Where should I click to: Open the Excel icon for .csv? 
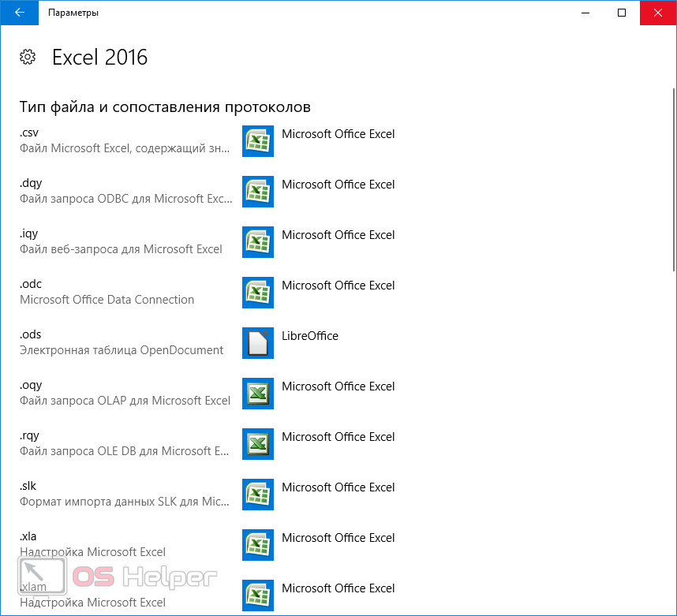click(258, 141)
